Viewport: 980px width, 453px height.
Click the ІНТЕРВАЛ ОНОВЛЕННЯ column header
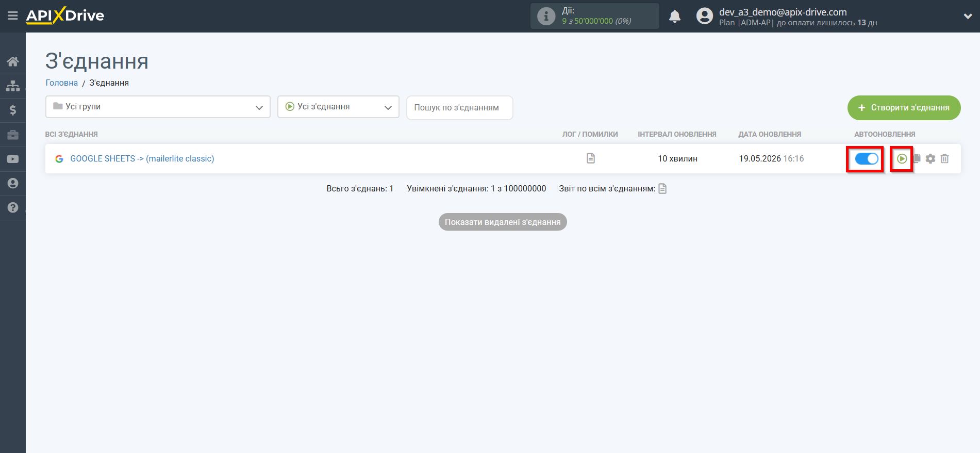[x=677, y=134]
